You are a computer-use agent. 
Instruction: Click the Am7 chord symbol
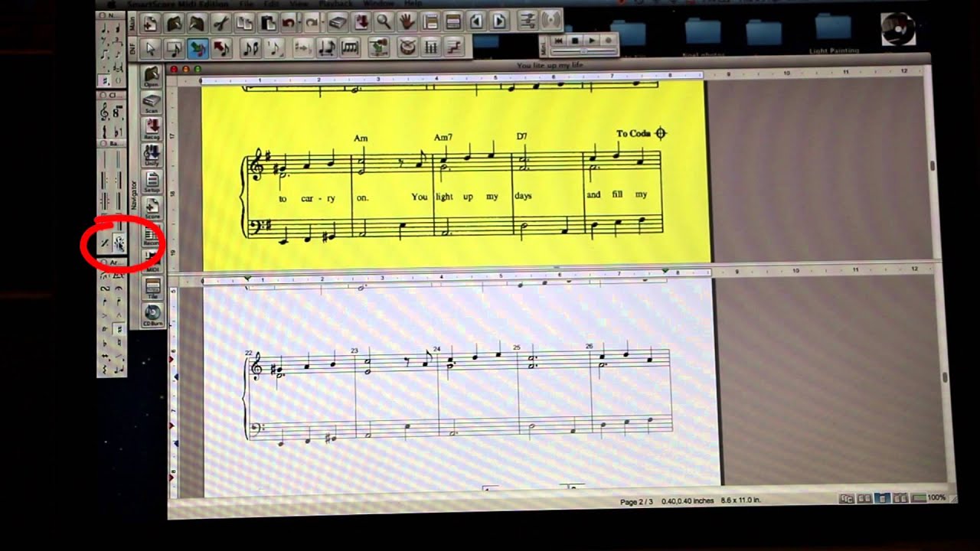point(443,137)
